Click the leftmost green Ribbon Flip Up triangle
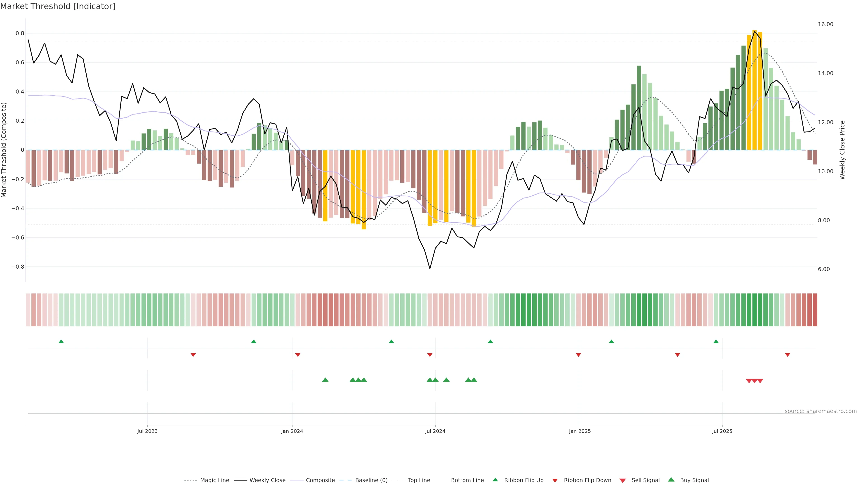Viewport: 868px width, 488px height. [61, 342]
